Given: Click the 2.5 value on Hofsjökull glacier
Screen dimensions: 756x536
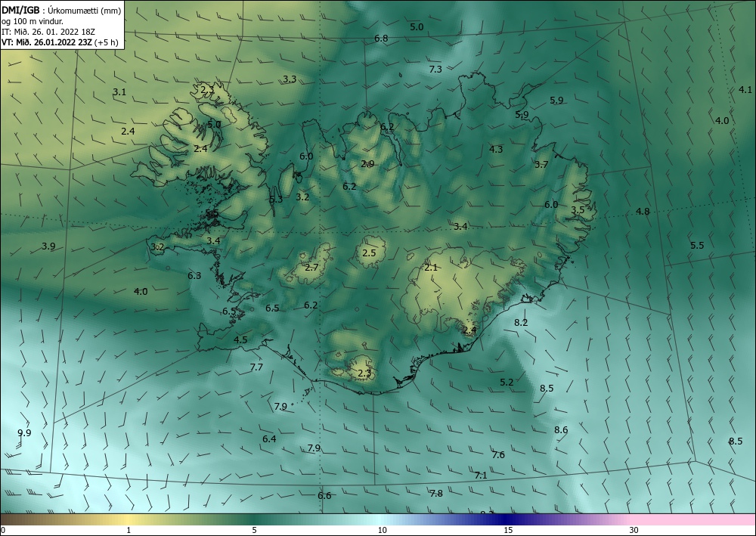Looking at the screenshot, I should 369,253.
